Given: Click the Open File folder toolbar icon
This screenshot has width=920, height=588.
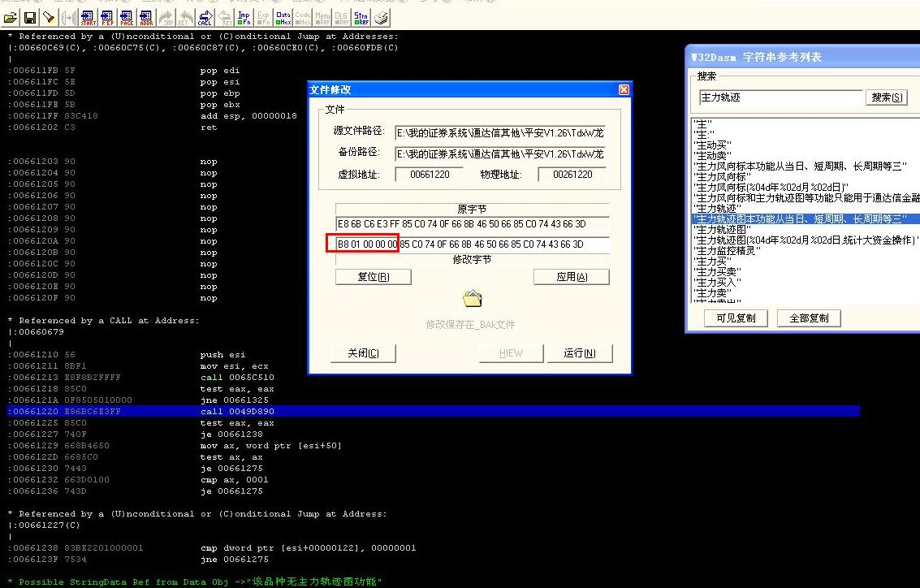Looking at the screenshot, I should click(x=11, y=17).
